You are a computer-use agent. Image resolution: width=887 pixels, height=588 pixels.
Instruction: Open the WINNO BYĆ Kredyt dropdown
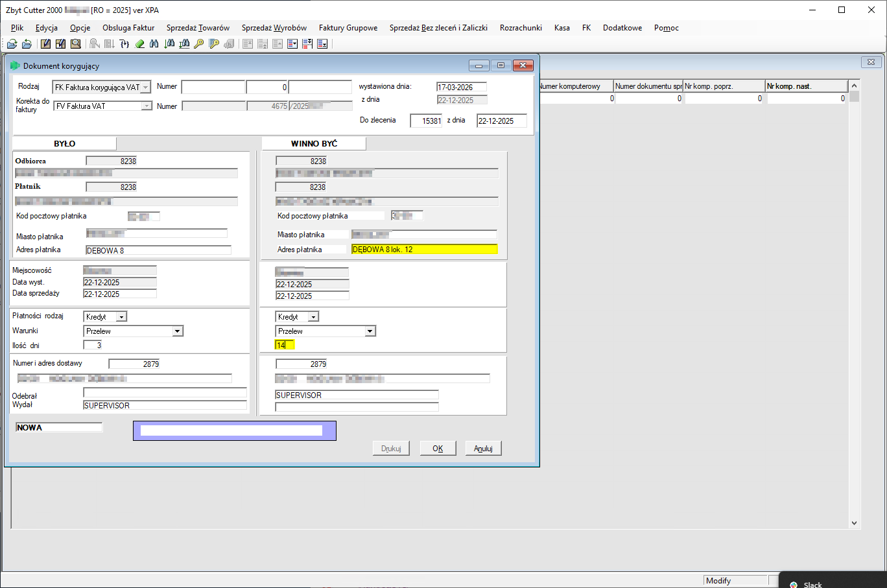point(314,317)
